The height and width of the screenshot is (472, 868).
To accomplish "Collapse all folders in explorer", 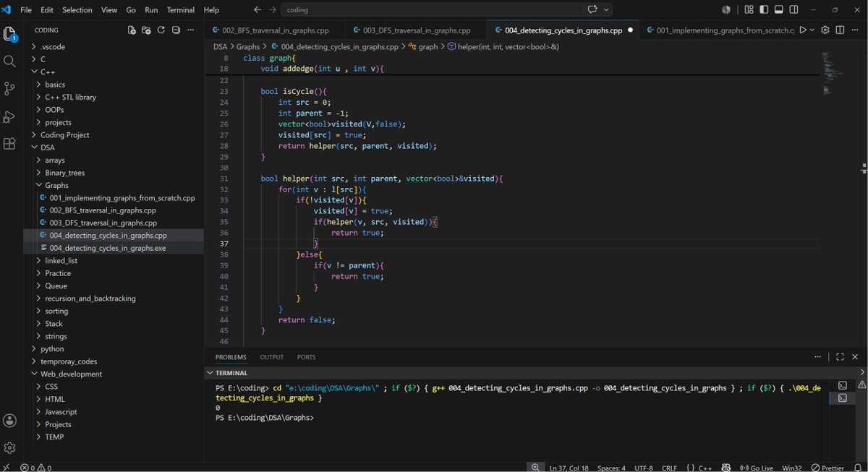I will pyautogui.click(x=176, y=30).
